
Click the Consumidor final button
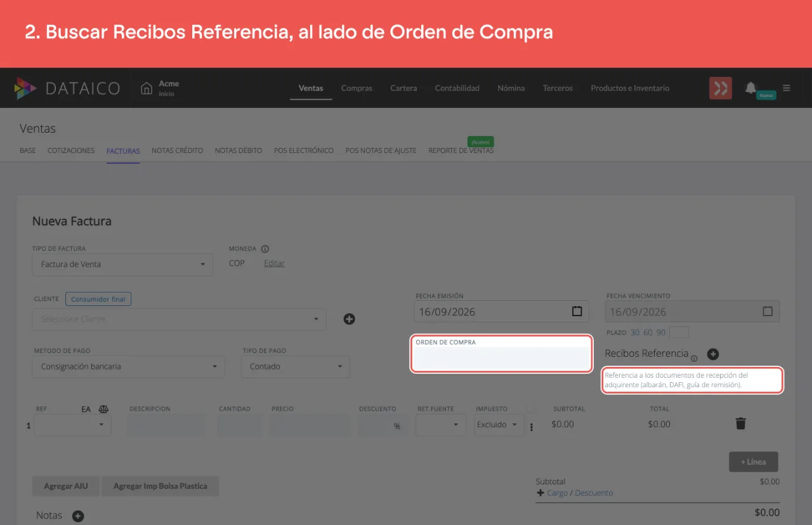pos(98,299)
